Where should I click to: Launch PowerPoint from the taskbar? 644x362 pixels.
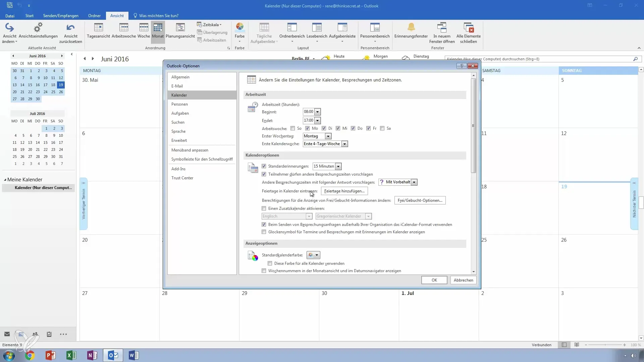[x=50, y=355]
